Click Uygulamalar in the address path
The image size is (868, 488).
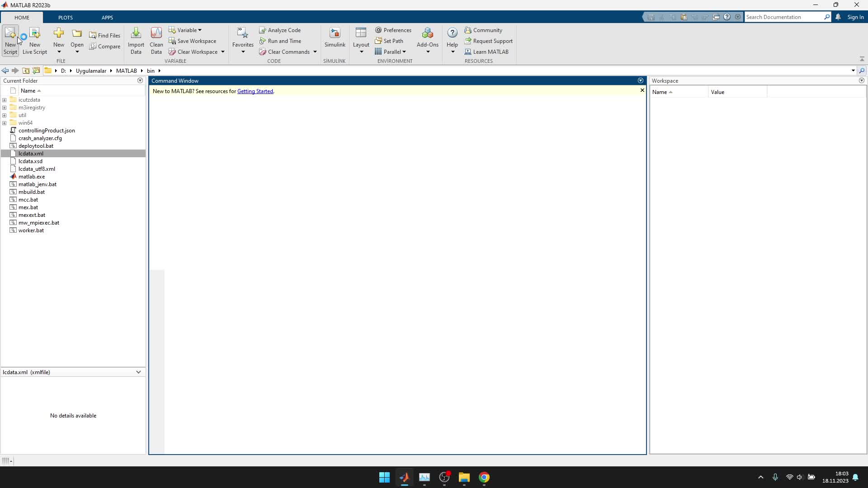(x=91, y=70)
